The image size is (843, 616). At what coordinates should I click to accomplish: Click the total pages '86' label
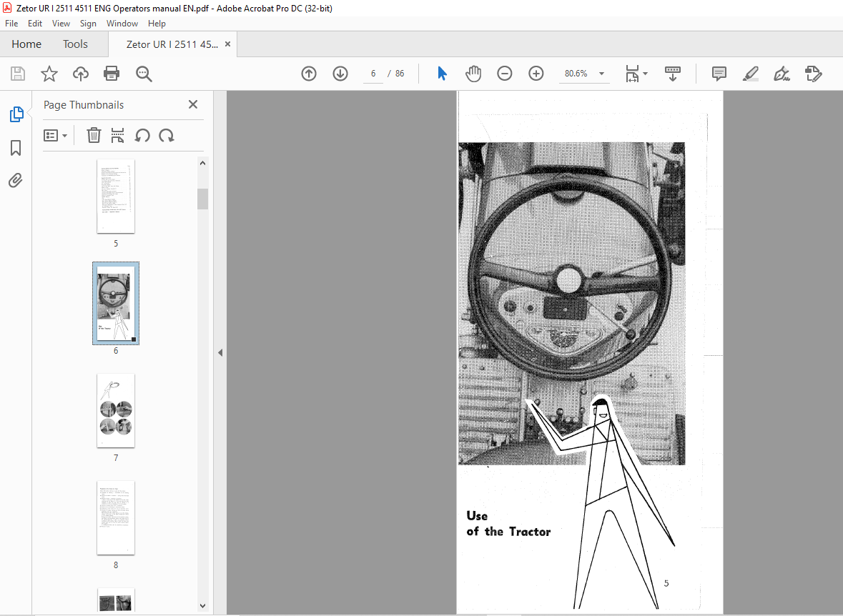(400, 74)
